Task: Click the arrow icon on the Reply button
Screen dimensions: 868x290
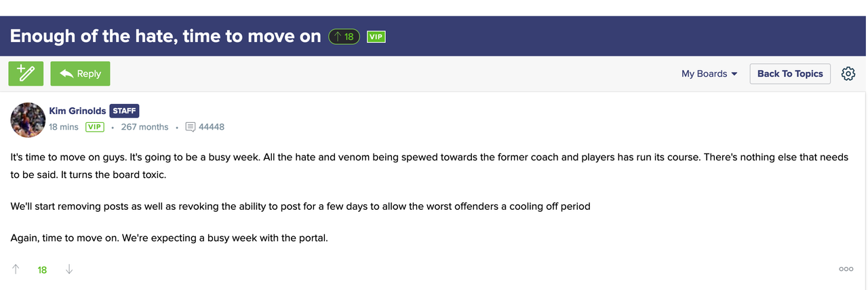Action: pos(66,73)
